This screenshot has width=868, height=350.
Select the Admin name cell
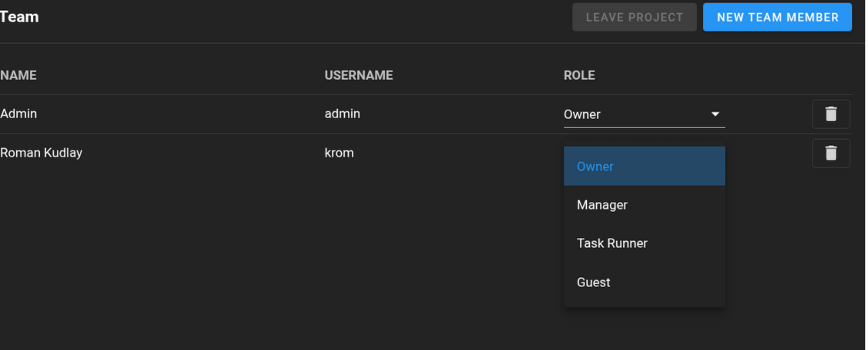click(18, 114)
